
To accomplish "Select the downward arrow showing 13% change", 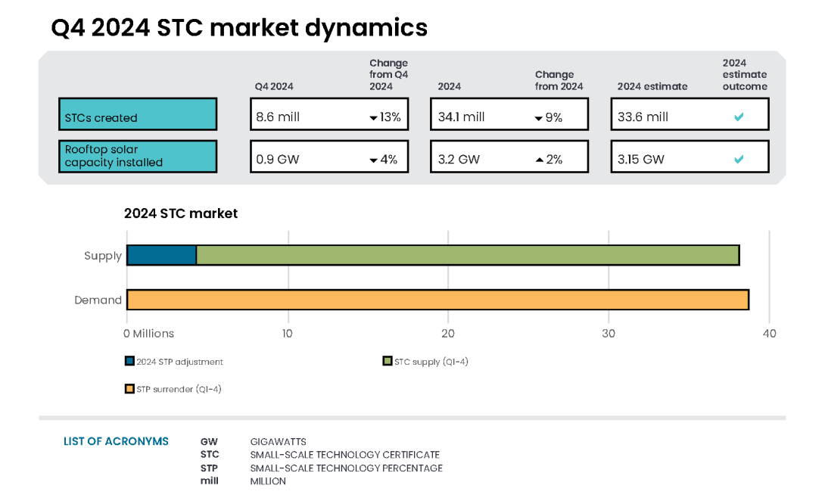I will coord(373,118).
